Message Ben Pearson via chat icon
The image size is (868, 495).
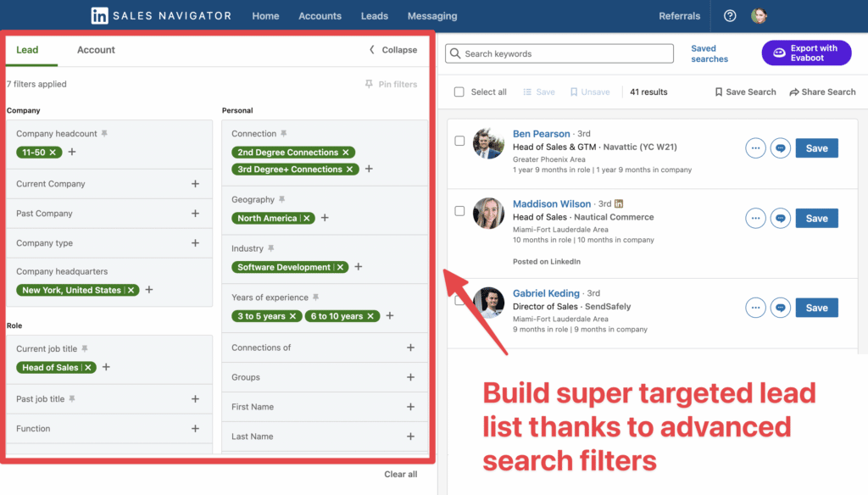click(781, 148)
